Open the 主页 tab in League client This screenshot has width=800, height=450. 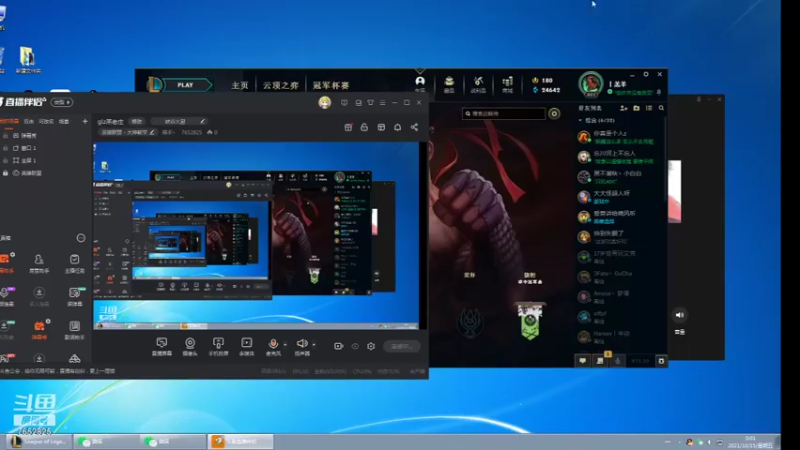(240, 85)
